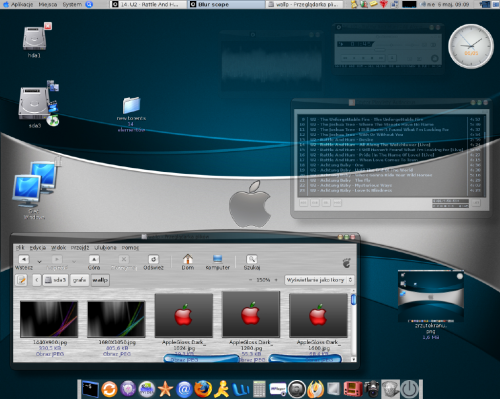Click the sda3 path button
The width and height of the screenshot is (500, 399).
pos(56,280)
